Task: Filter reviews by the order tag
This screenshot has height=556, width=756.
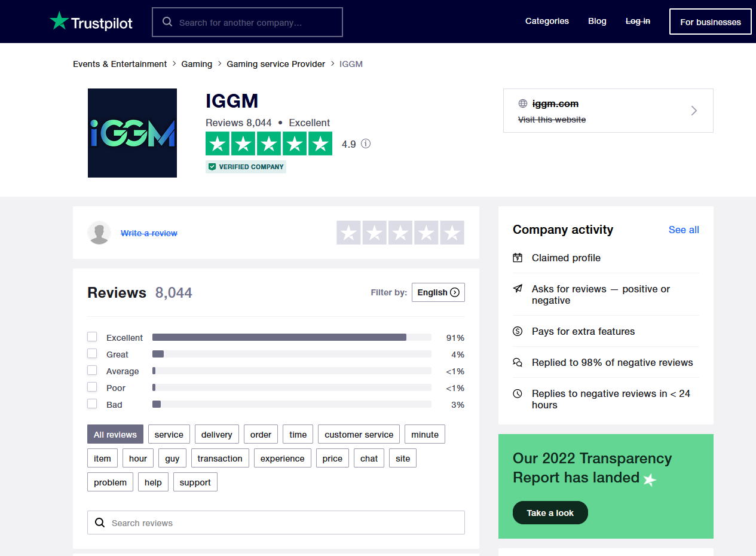Action: 261,435
